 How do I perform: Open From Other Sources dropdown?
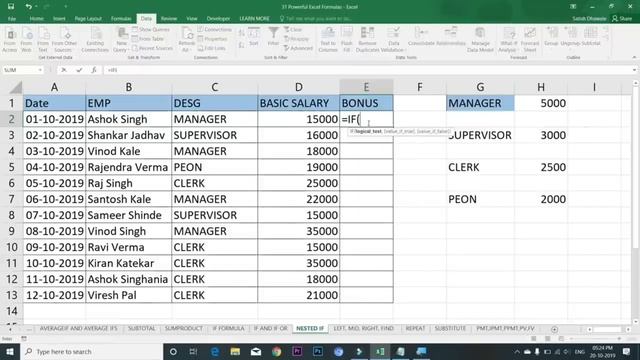[64, 40]
